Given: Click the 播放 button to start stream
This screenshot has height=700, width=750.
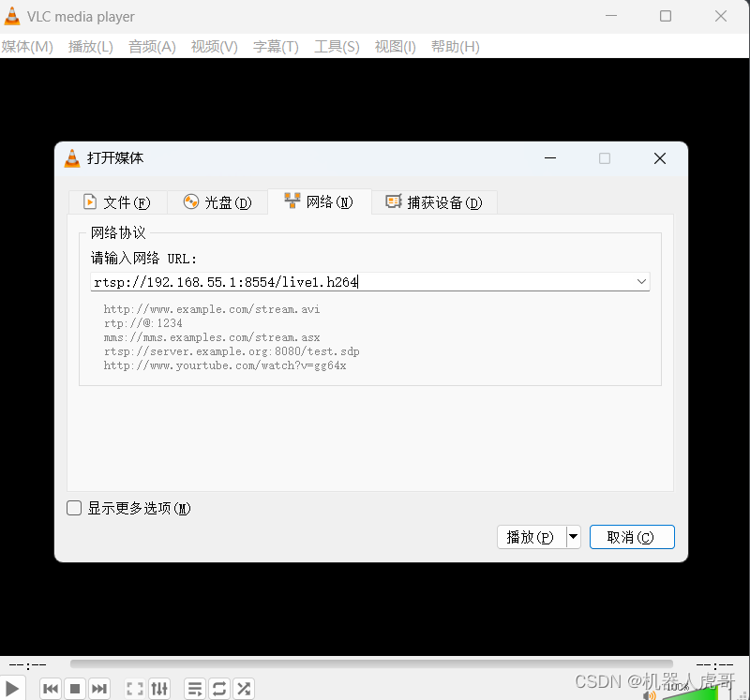Looking at the screenshot, I should coord(532,537).
